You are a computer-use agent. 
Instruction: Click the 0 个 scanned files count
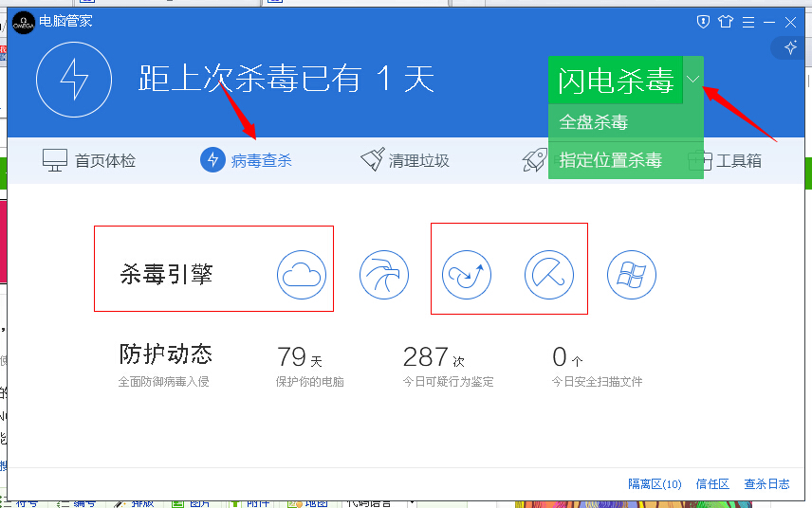coord(567,357)
